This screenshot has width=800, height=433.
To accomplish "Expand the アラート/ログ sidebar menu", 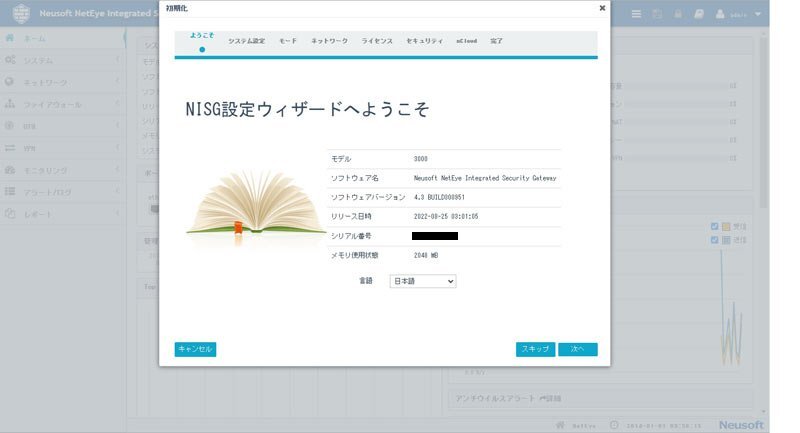I will 117,192.
